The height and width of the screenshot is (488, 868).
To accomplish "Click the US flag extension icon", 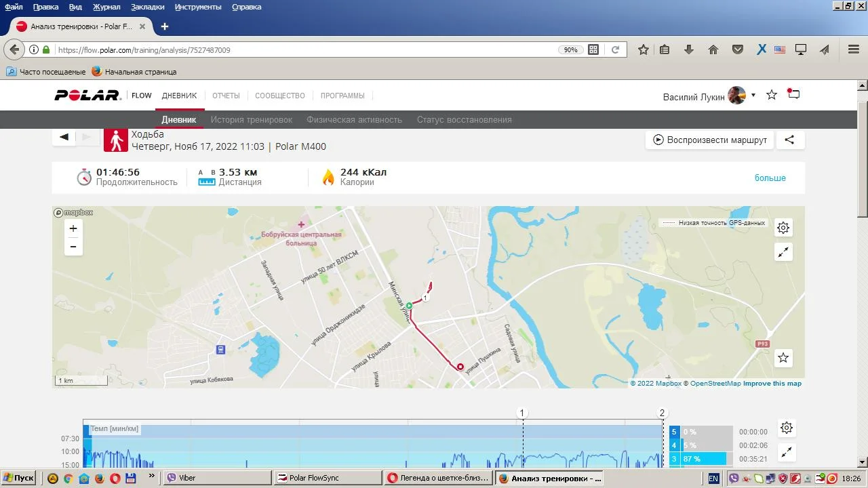I will tap(780, 49).
